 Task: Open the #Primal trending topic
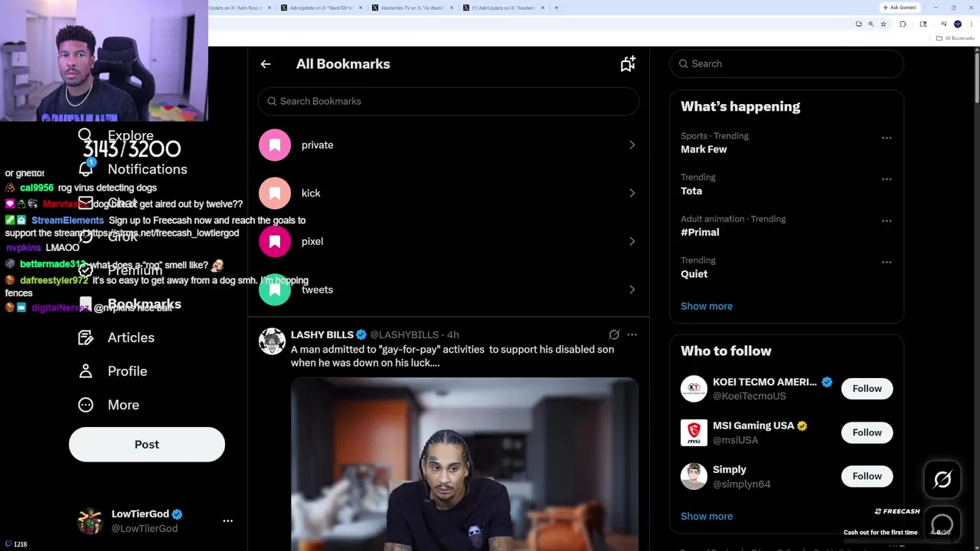(x=700, y=232)
